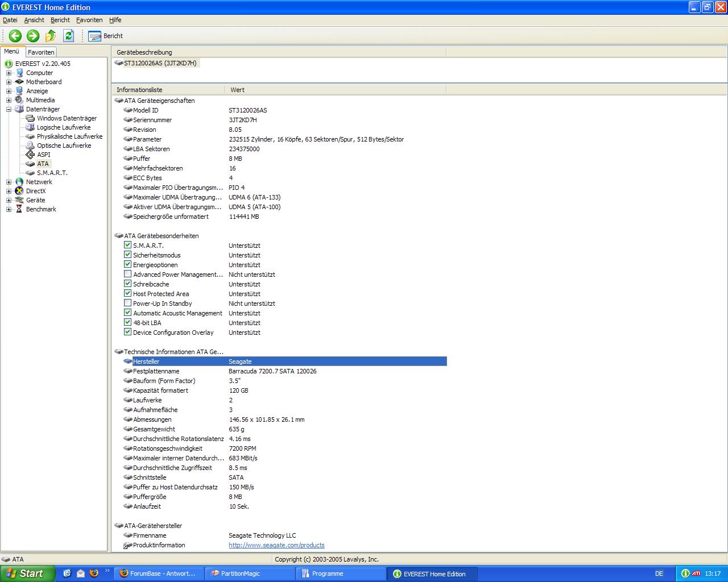Toggle the 48-bit LBA checkbox
This screenshot has height=582, width=728.
127,322
